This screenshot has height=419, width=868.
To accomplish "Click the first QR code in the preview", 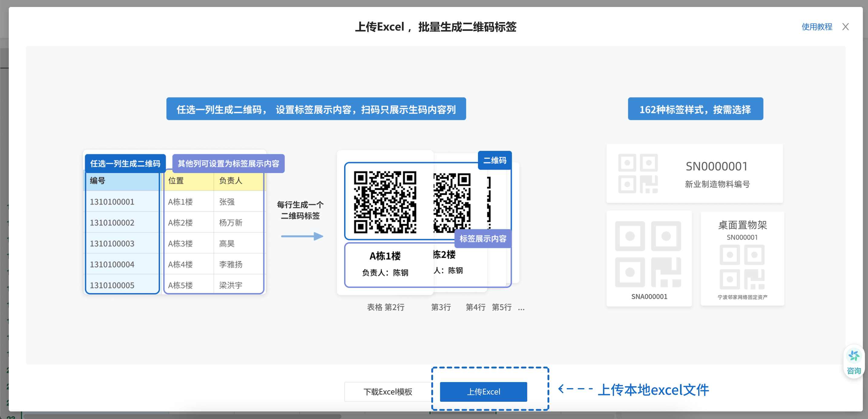I will click(x=385, y=202).
